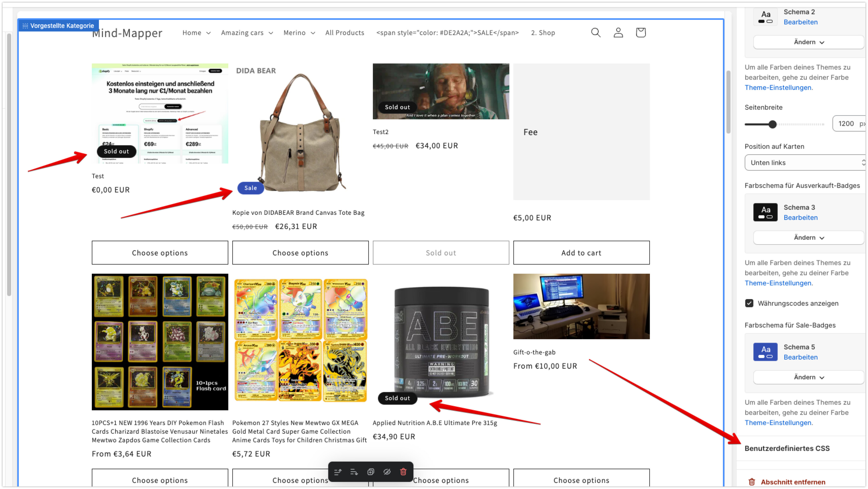Open the Amazing cars menu

(247, 33)
